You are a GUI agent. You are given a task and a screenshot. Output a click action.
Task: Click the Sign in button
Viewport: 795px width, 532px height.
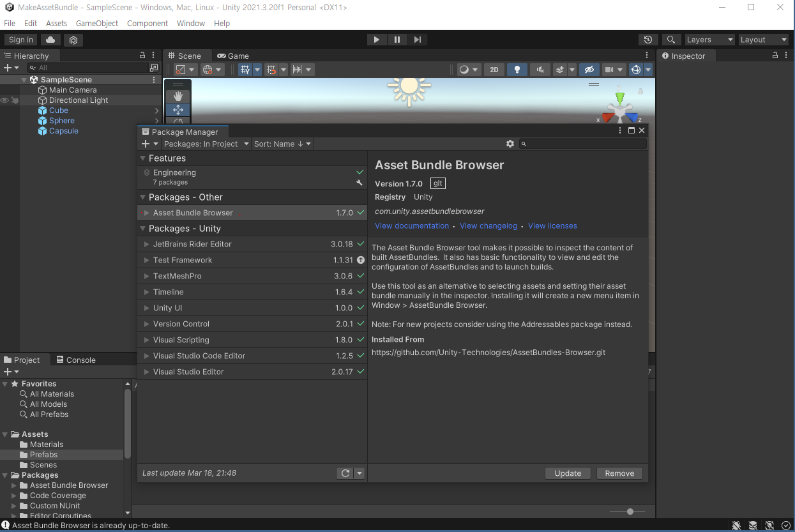click(x=21, y=40)
